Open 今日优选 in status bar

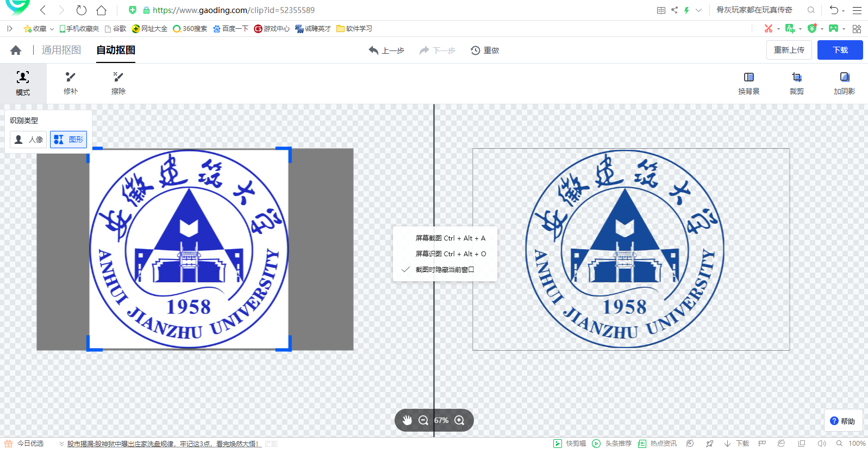coord(24,444)
